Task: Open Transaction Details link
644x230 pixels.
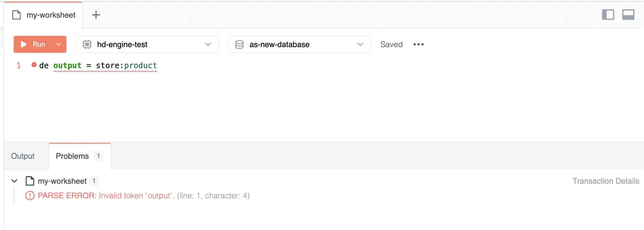Action: pyautogui.click(x=606, y=181)
